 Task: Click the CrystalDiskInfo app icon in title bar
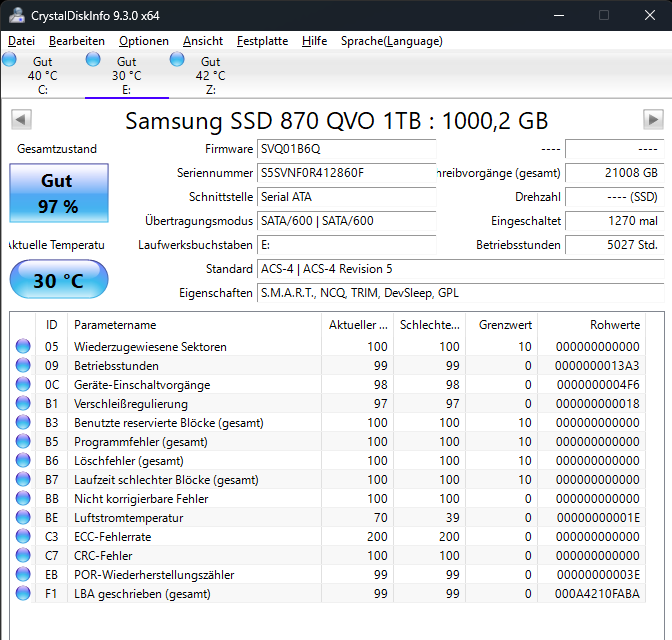[x=17, y=15]
